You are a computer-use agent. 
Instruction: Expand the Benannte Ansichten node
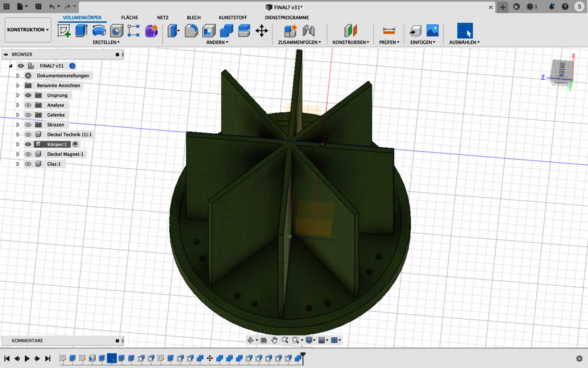pyautogui.click(x=18, y=85)
